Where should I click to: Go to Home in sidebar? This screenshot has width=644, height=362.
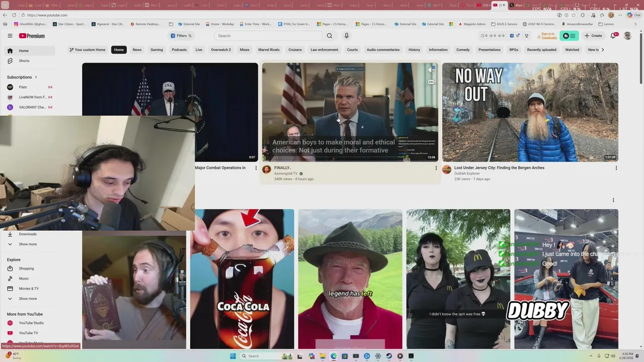pos(31,51)
